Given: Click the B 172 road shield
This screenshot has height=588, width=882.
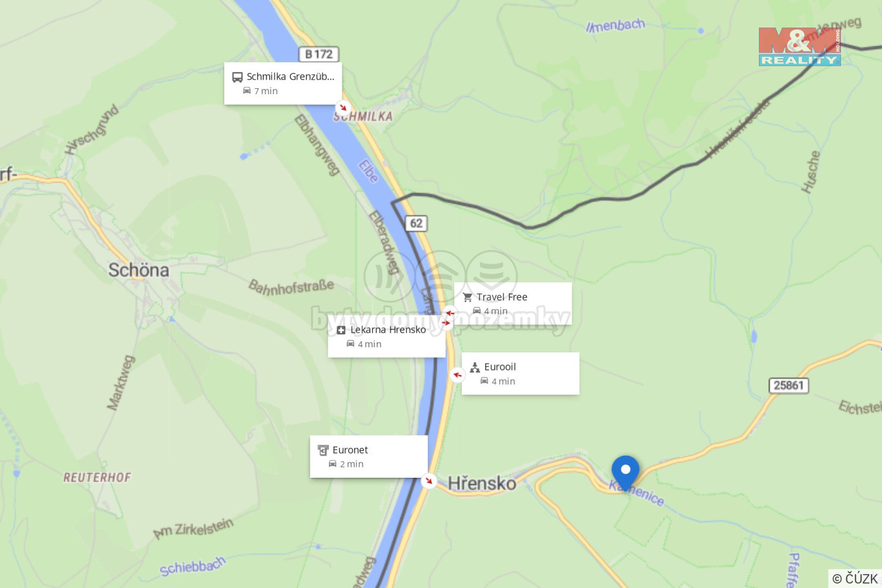Looking at the screenshot, I should click(x=318, y=54).
